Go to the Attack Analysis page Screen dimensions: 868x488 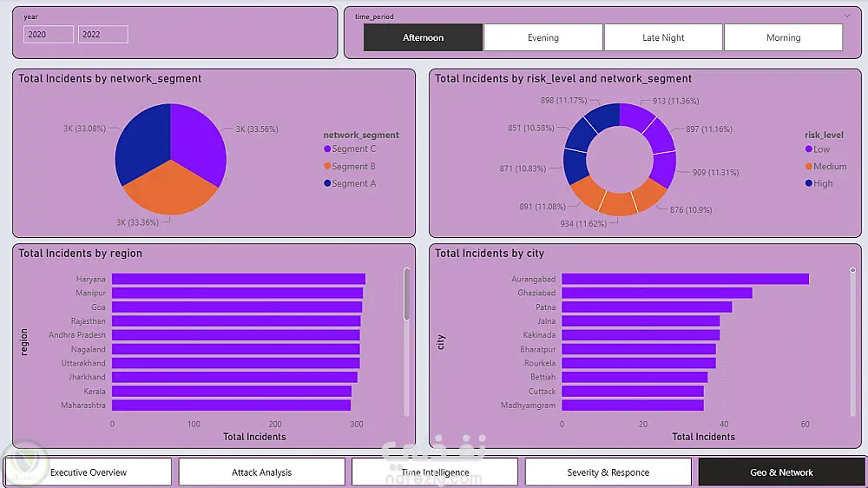pos(261,472)
